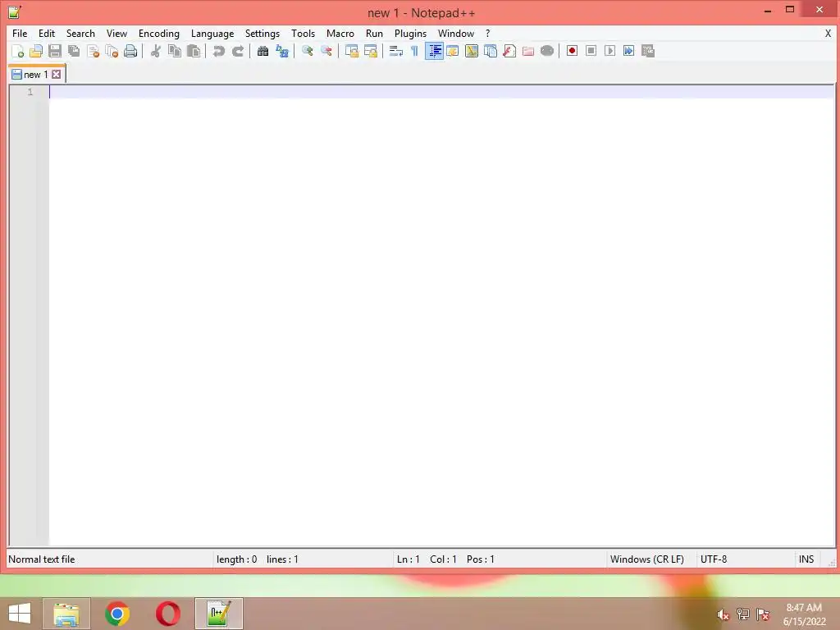Open the Encoding menu
Screen dimensions: 840x630
(x=159, y=33)
